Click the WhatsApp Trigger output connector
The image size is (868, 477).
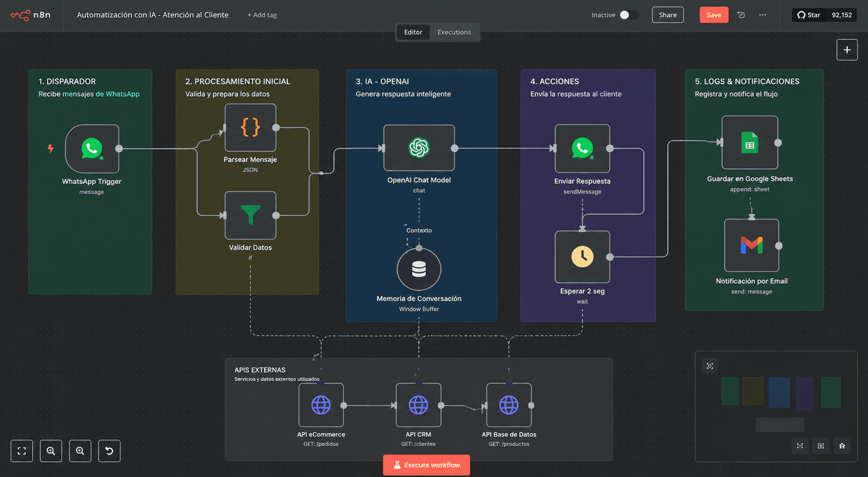tap(119, 149)
